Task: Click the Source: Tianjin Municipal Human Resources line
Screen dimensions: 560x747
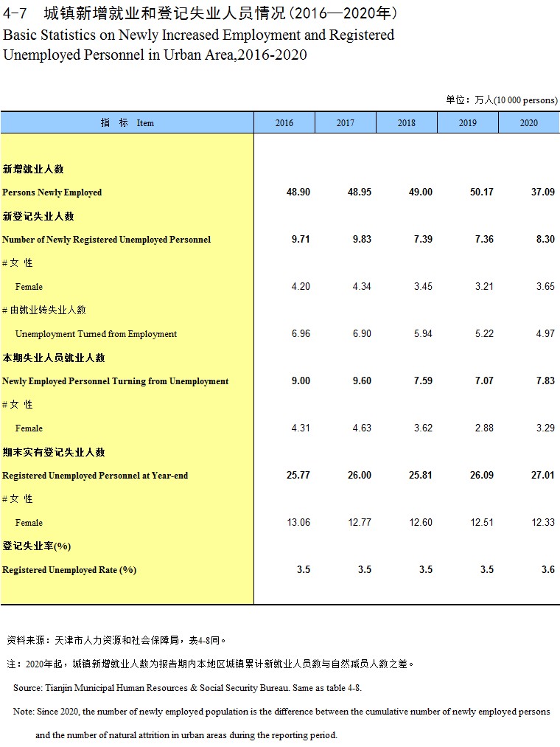Action: point(187,688)
